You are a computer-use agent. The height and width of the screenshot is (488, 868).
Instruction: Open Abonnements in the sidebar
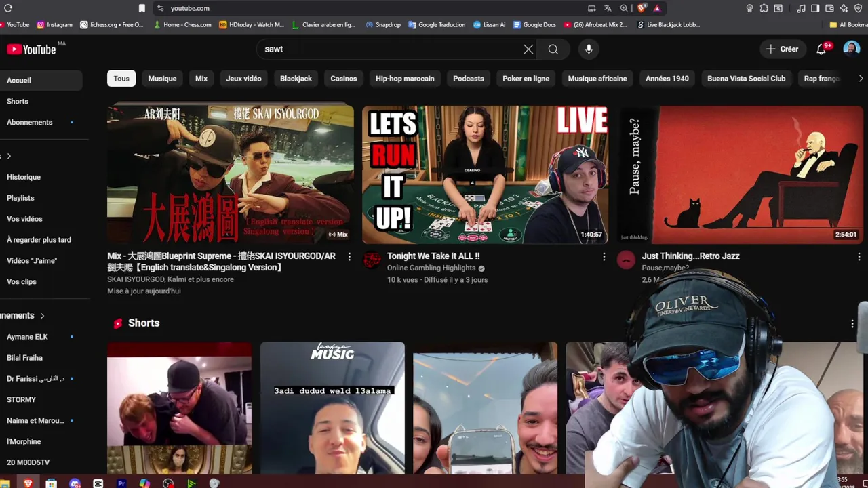click(x=41, y=122)
